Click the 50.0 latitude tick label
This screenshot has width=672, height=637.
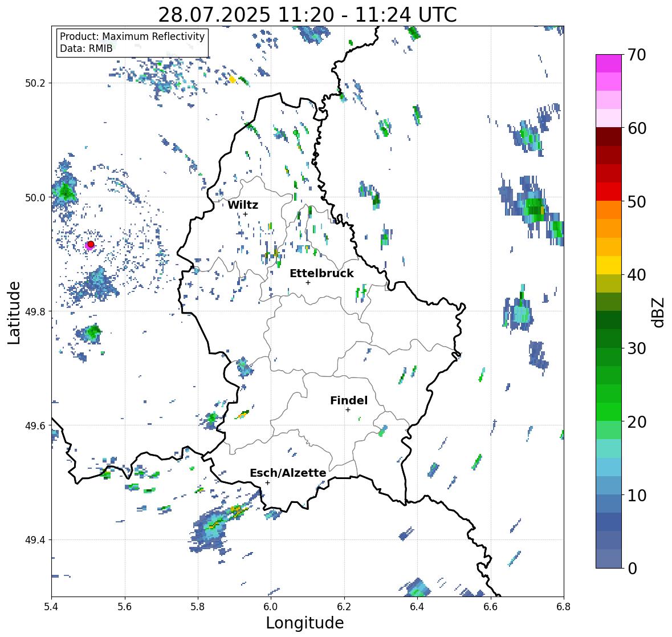pos(35,198)
